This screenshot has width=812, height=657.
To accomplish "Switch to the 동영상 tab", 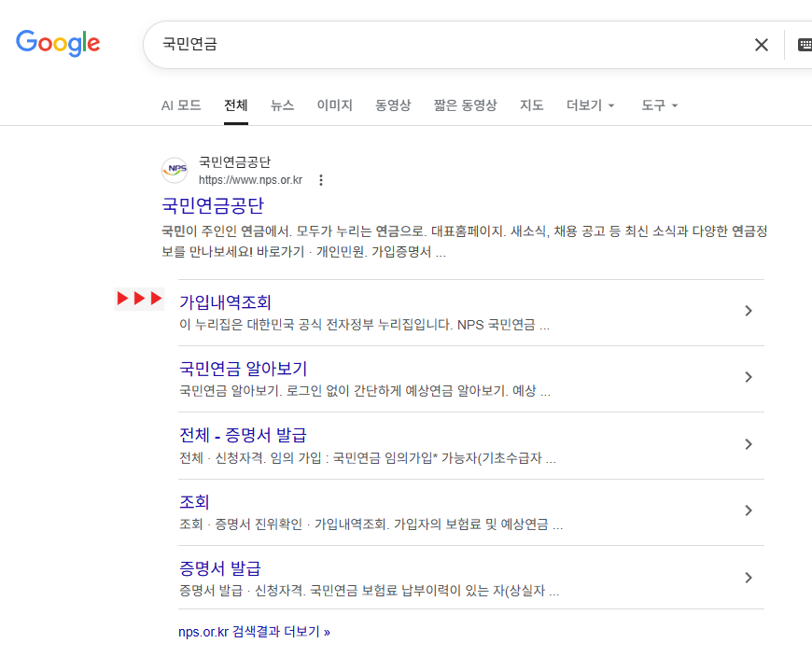I will 393,105.
